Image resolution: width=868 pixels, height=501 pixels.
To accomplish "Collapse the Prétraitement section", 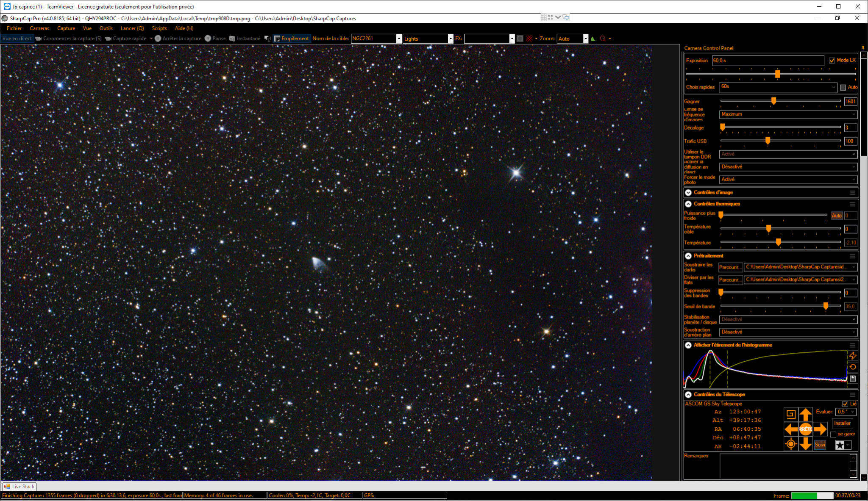I will [688, 256].
